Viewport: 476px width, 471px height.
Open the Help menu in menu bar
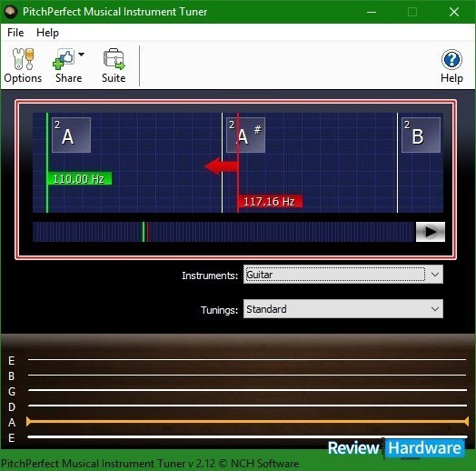47,33
